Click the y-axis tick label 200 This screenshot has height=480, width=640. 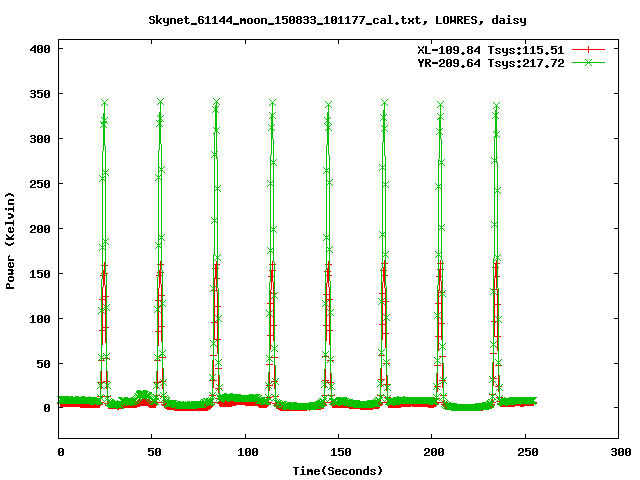[x=40, y=229]
